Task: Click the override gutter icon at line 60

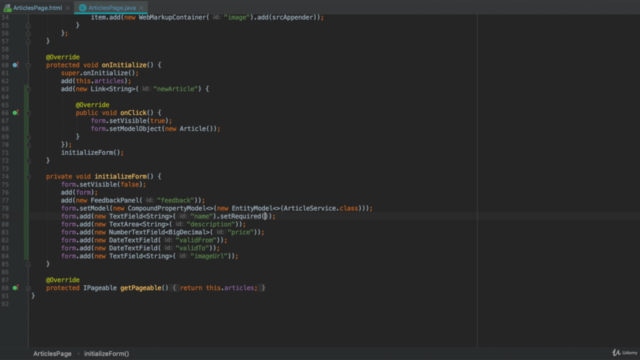Action: (16, 65)
